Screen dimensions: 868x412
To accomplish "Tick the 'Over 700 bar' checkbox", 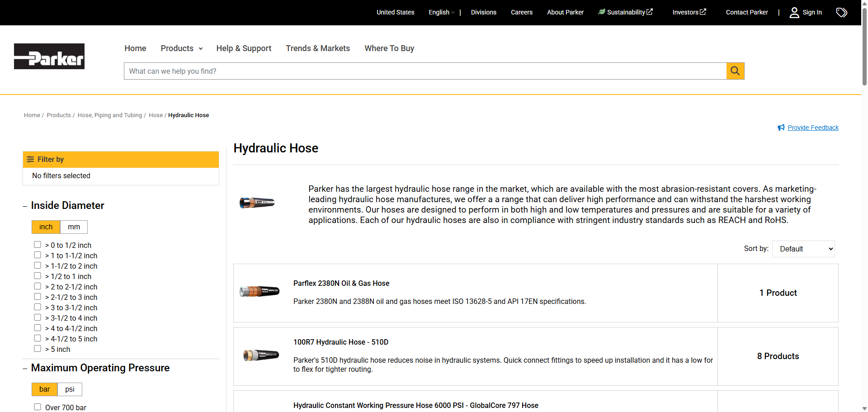I will pos(38,407).
